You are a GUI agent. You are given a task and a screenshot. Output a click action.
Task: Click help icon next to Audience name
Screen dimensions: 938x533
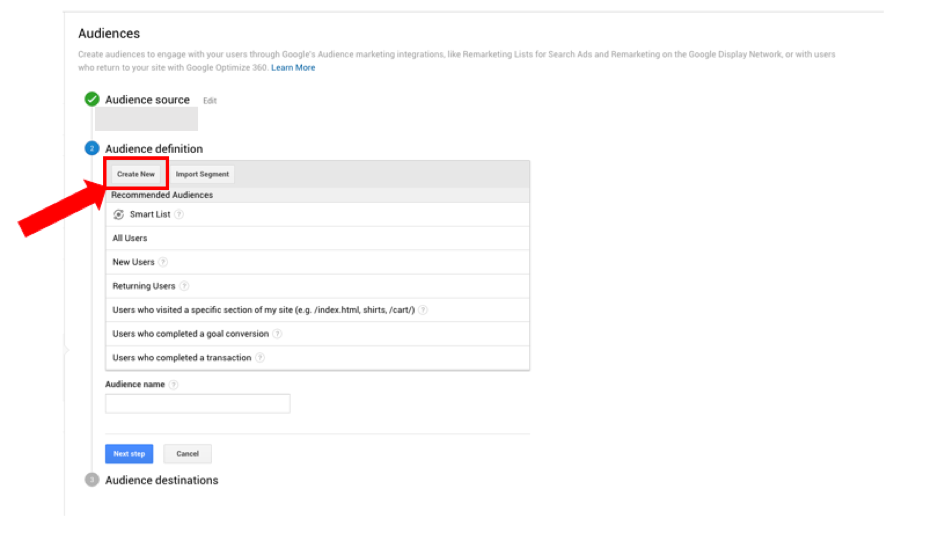tap(174, 384)
